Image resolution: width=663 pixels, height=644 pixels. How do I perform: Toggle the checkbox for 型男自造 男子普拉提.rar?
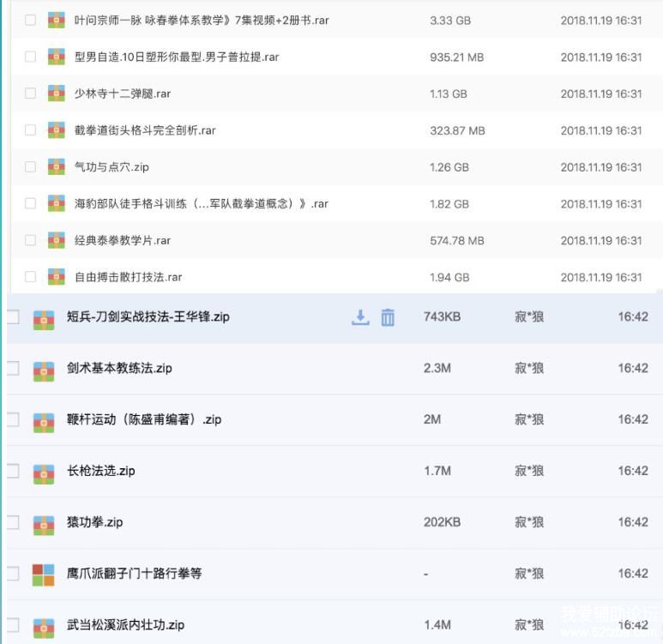[x=31, y=57]
